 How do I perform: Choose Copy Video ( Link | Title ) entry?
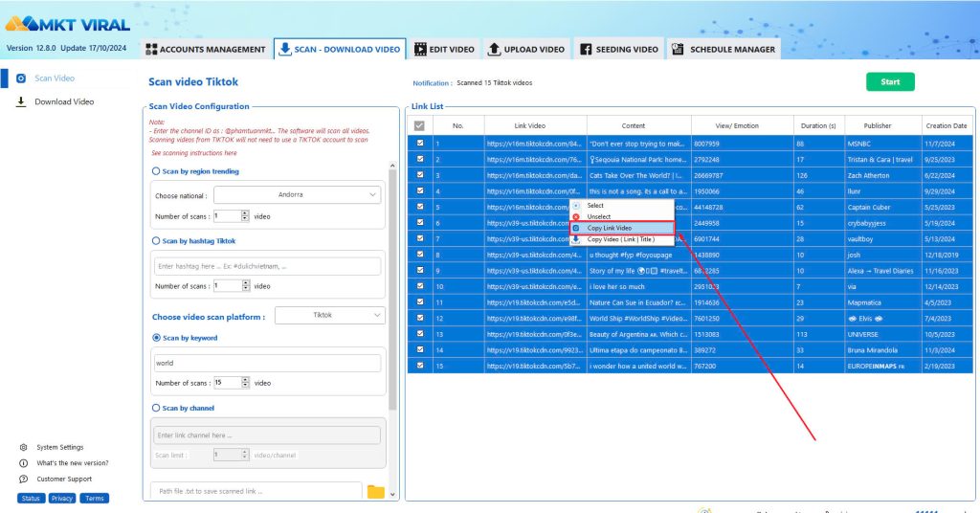pos(622,239)
